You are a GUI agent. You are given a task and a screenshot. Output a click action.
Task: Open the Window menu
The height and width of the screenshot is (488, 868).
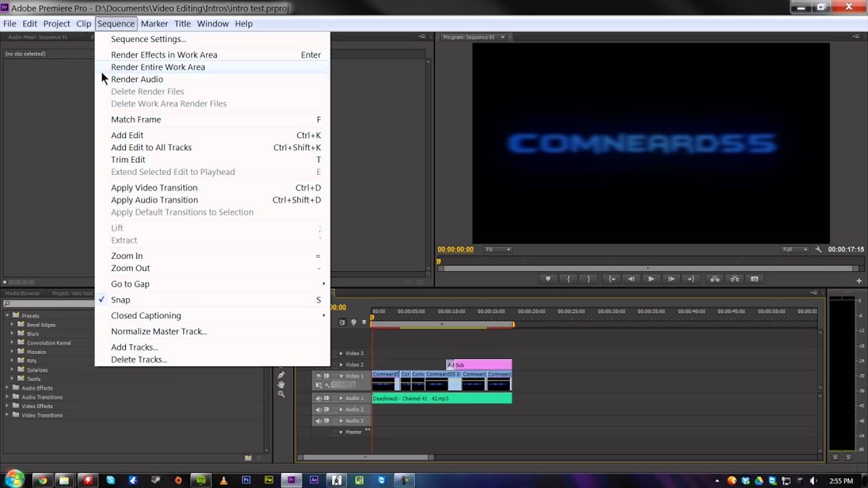pyautogui.click(x=212, y=24)
